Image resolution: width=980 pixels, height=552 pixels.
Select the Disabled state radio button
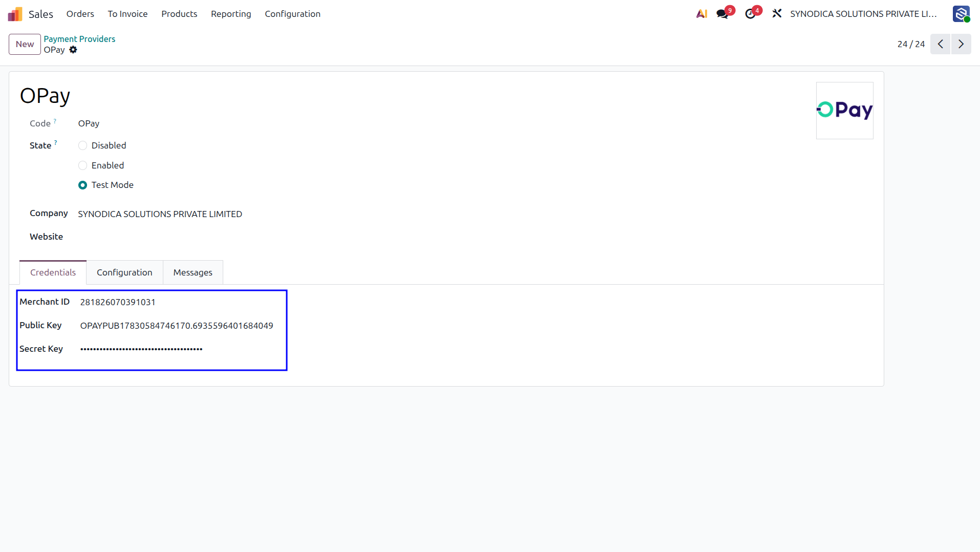click(82, 145)
